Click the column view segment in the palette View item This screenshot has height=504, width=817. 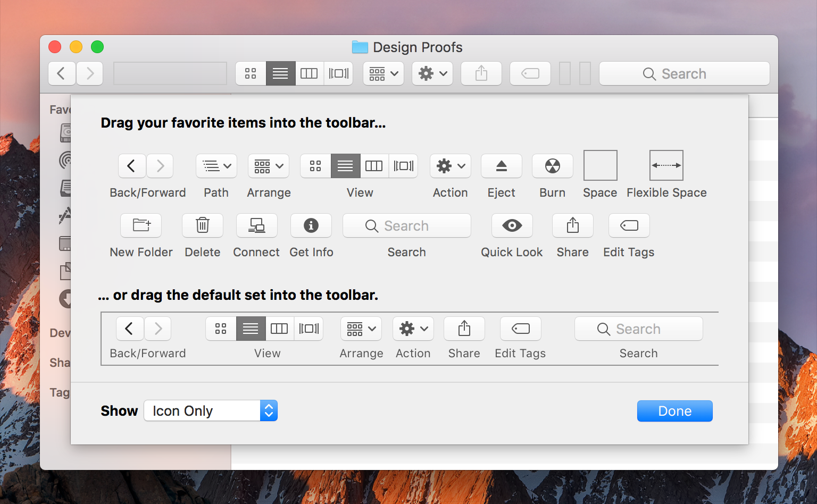coord(374,166)
